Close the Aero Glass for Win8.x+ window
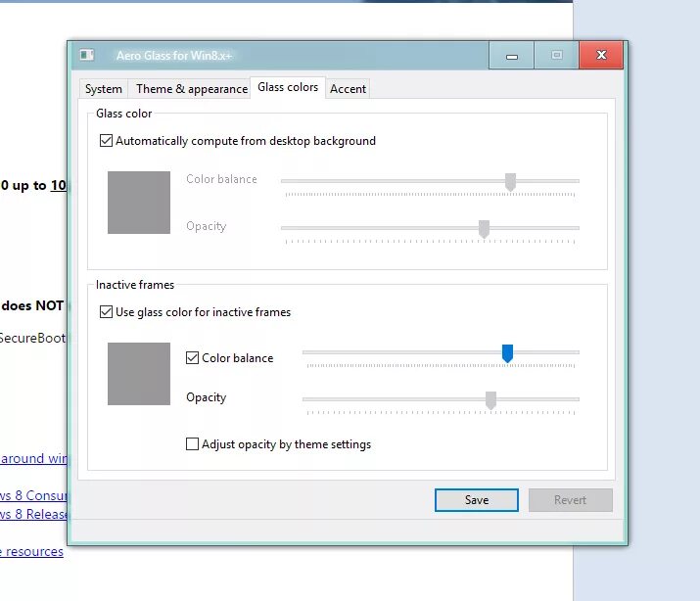Image resolution: width=700 pixels, height=601 pixels. pos(601,56)
